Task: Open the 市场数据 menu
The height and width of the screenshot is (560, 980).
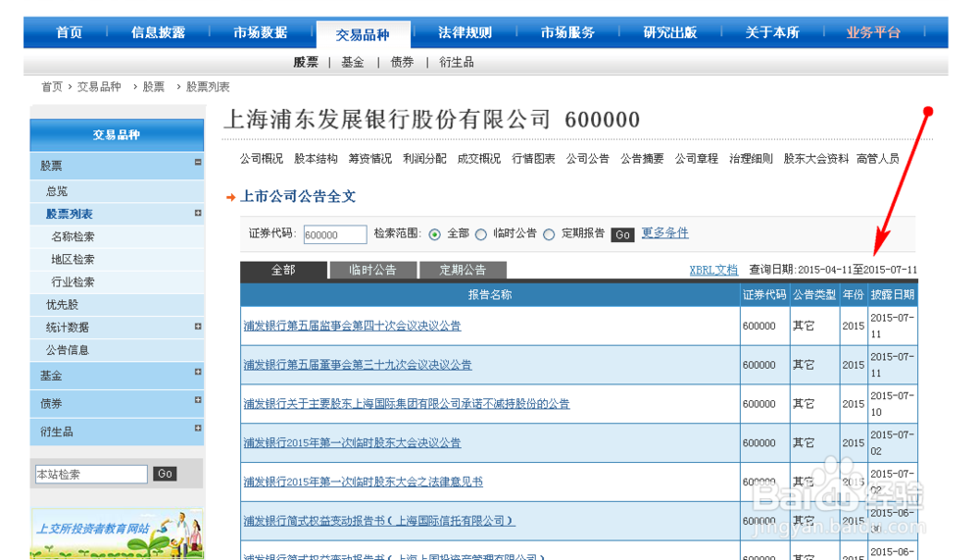Action: click(261, 32)
